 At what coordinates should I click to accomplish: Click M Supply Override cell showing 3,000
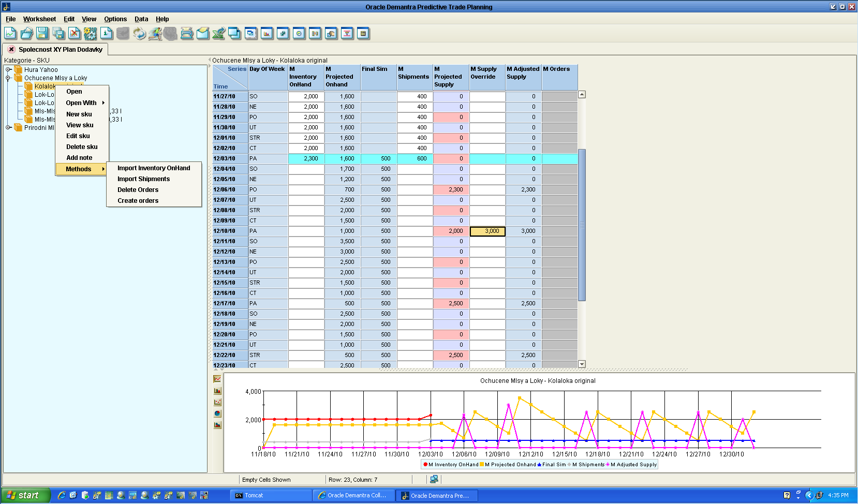pyautogui.click(x=487, y=231)
